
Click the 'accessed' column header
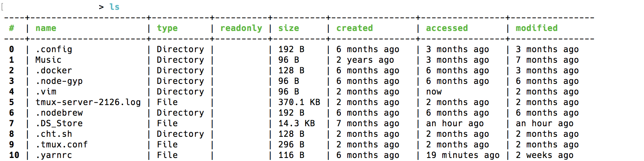[x=447, y=28]
